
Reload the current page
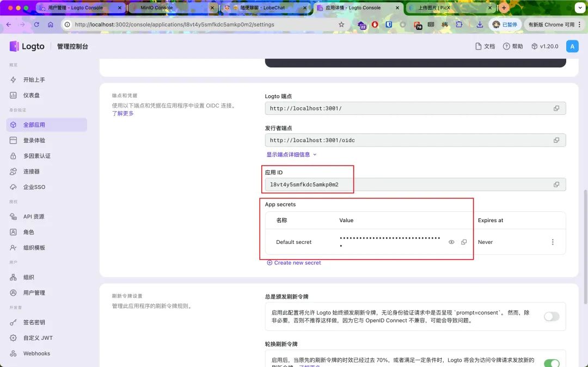pyautogui.click(x=36, y=25)
